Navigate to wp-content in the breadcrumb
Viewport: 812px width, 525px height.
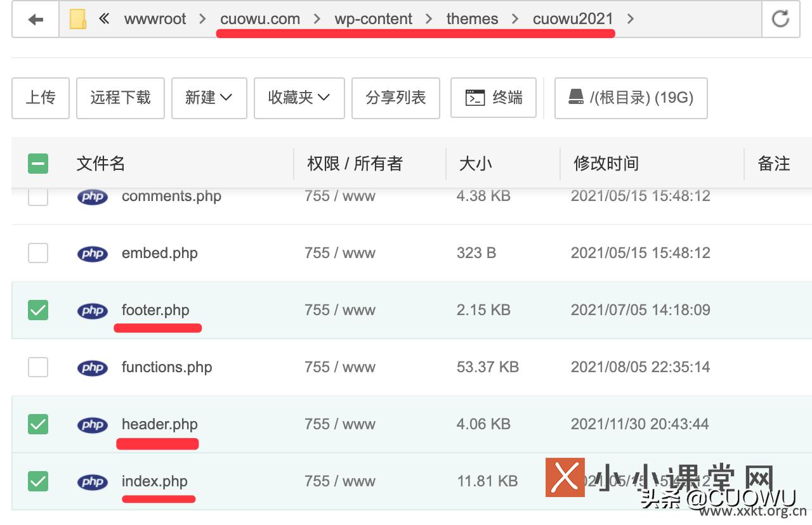[x=373, y=18]
